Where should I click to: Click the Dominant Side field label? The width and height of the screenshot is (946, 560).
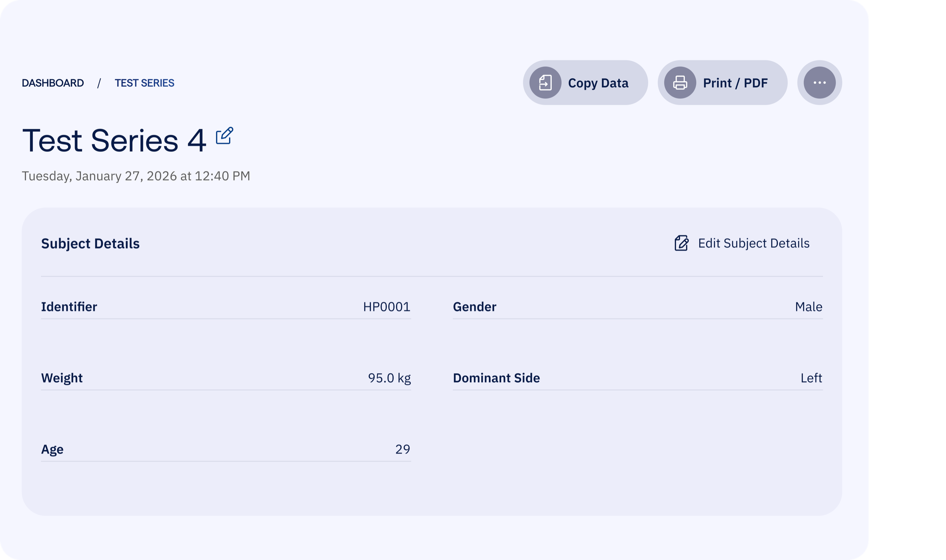click(x=496, y=378)
